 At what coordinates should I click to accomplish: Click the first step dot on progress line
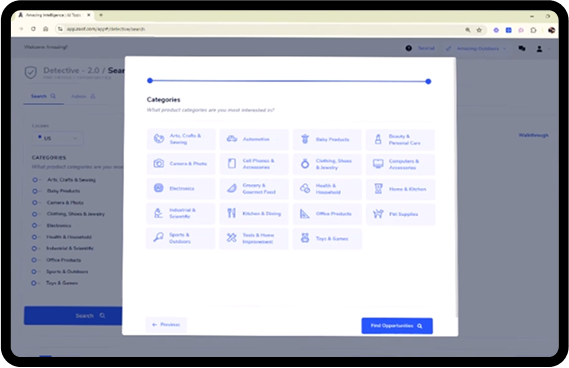pos(150,81)
